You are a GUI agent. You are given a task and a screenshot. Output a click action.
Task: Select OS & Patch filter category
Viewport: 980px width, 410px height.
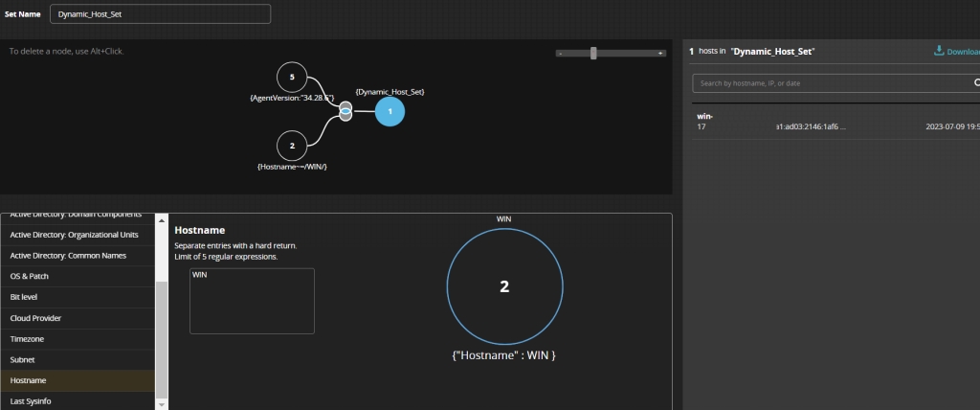coord(77,276)
